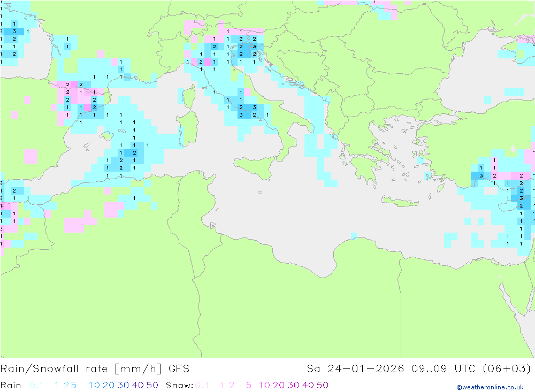Viewport: 535px width, 392px height.
Task: Select the snow legend 40 value
Action: point(308,385)
